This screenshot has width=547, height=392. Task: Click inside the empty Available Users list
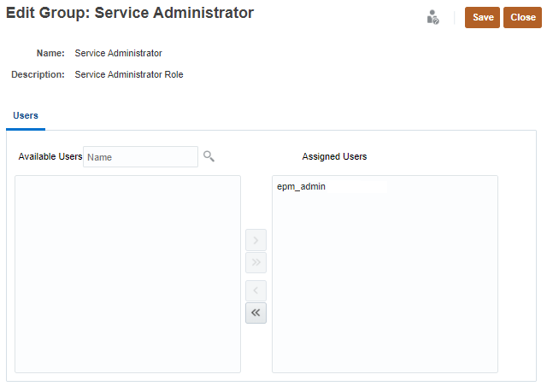click(x=127, y=273)
